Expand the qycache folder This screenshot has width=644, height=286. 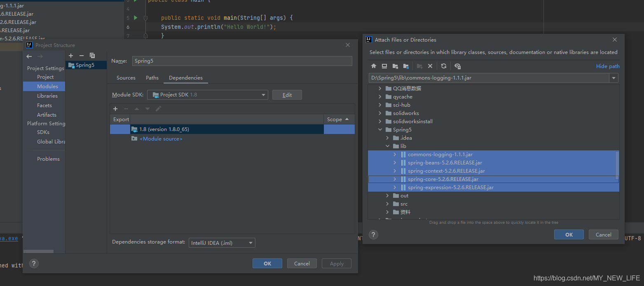click(x=380, y=97)
